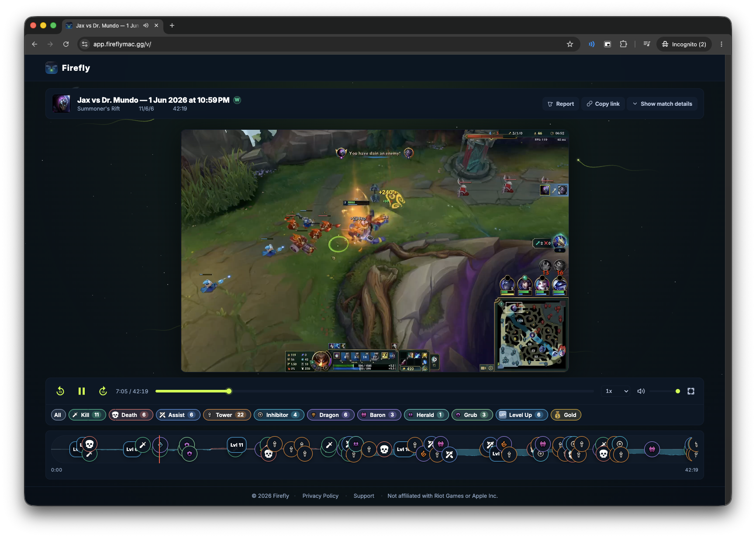Image resolution: width=756 pixels, height=538 pixels.
Task: Open the 1x playback speed dropdown
Action: (x=617, y=391)
